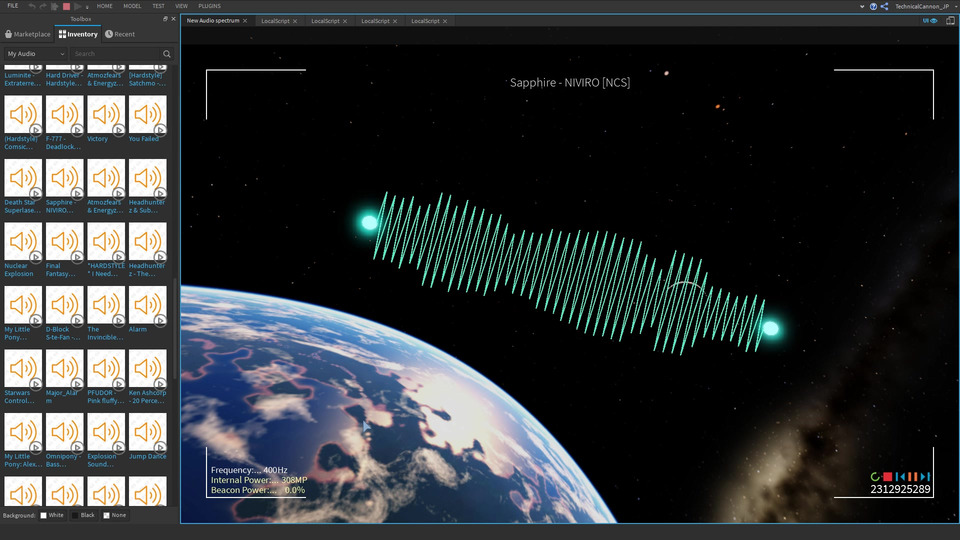Toggle UI visibility eye icon

coord(930,21)
